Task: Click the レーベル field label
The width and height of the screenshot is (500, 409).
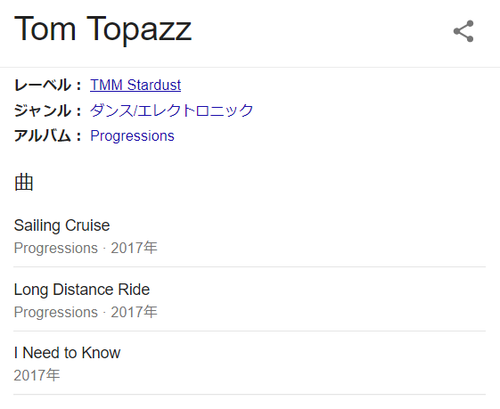Action: 47,85
